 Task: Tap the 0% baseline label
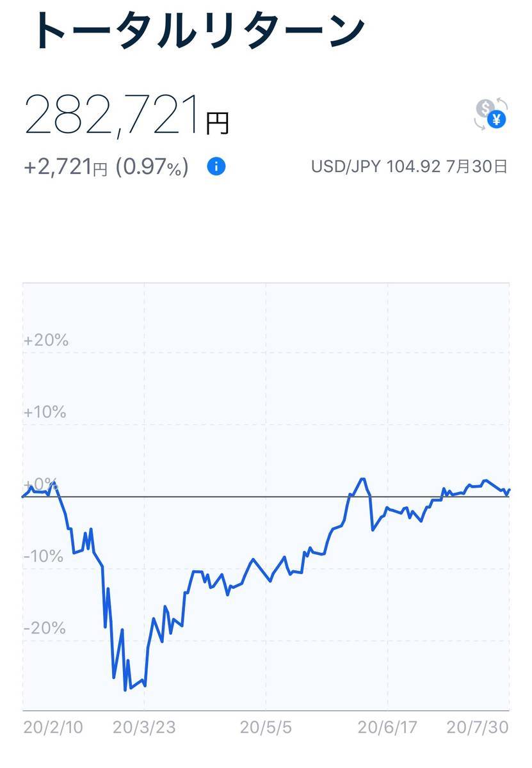41,484
